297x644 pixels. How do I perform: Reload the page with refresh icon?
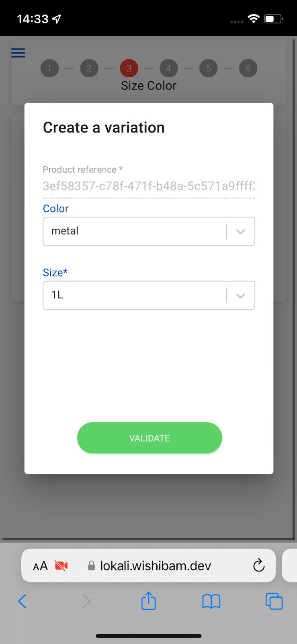pos(259,566)
